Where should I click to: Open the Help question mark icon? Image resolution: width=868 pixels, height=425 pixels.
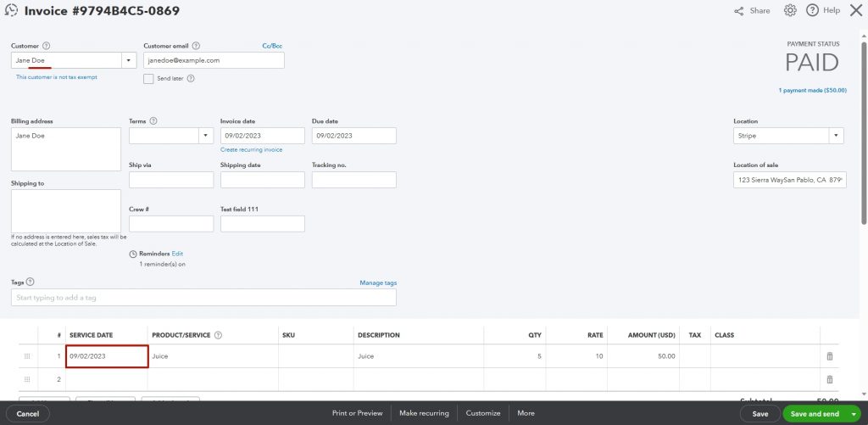point(812,10)
